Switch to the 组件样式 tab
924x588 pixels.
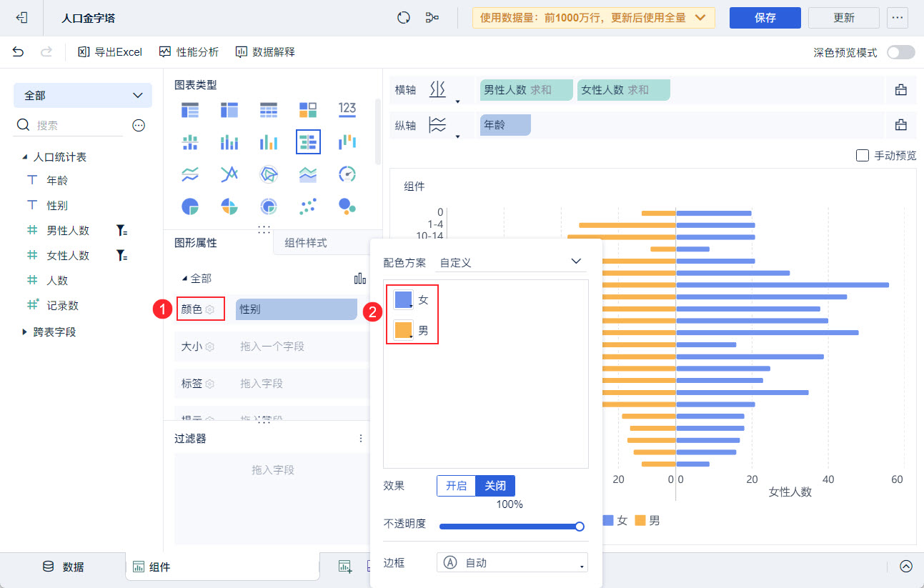pyautogui.click(x=306, y=243)
